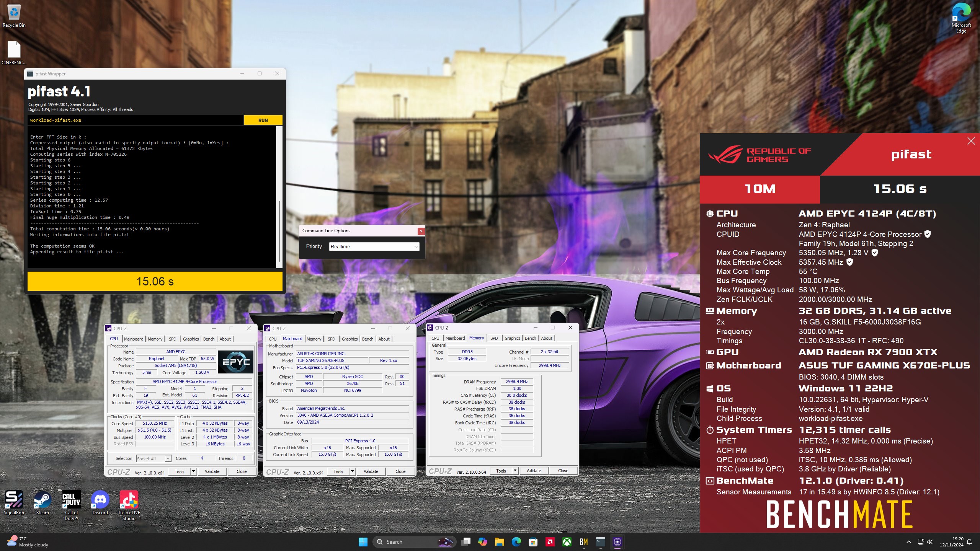Switch to Mainboard tab in first CPU-Z
This screenshot has width=980, height=551.
pyautogui.click(x=134, y=339)
